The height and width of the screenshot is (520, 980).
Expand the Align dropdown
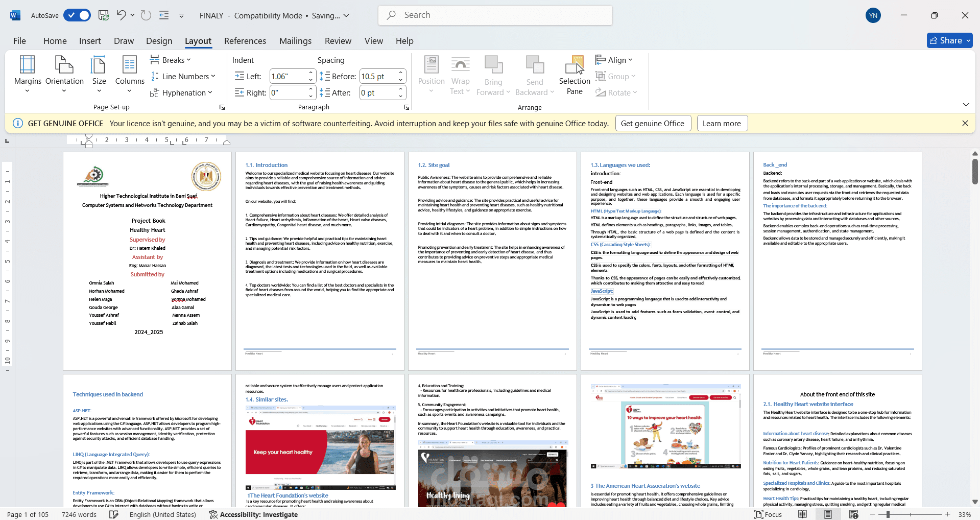click(x=614, y=60)
